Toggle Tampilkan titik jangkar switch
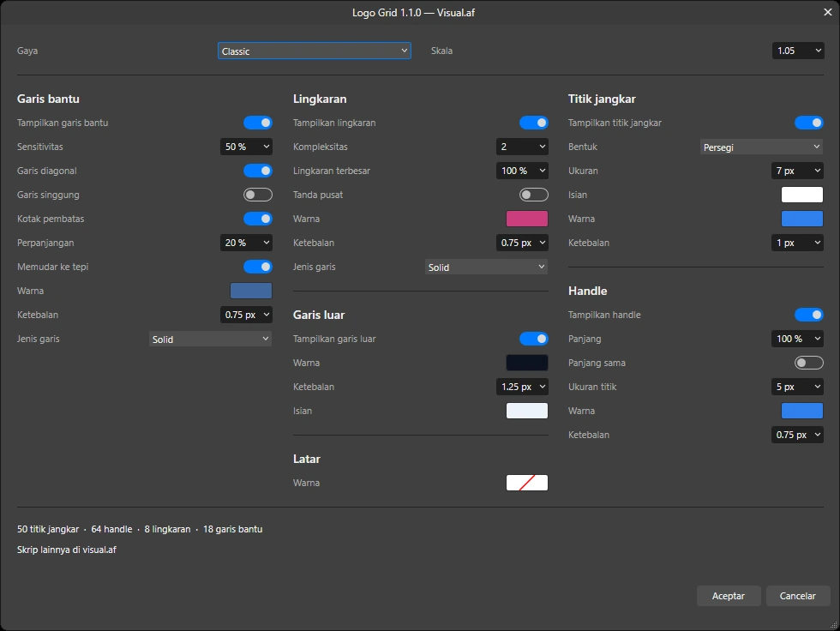This screenshot has height=631, width=840. coord(809,123)
